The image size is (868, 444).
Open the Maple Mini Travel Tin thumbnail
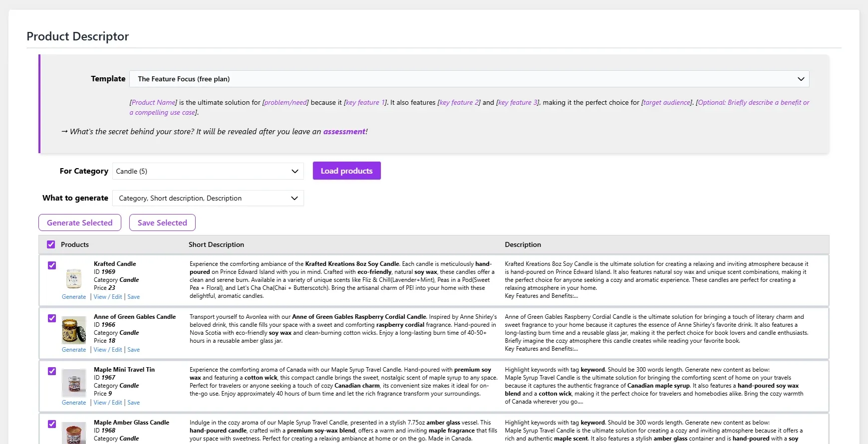tap(74, 384)
